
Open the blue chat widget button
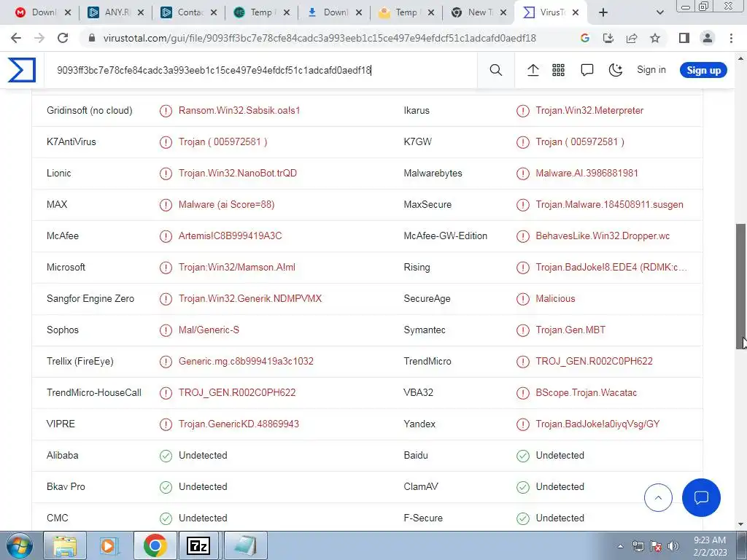click(701, 497)
